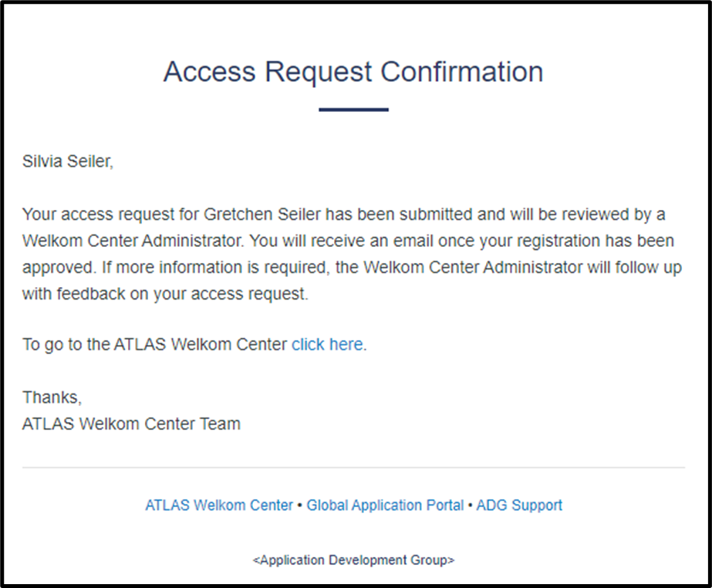The width and height of the screenshot is (712, 588).
Task: Open the ADG Support link
Action: click(519, 505)
